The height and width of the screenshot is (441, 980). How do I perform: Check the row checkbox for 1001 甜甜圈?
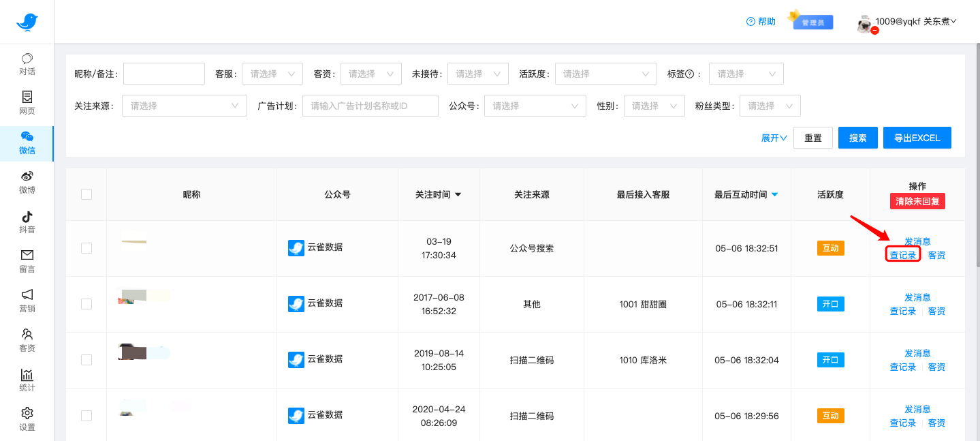86,304
